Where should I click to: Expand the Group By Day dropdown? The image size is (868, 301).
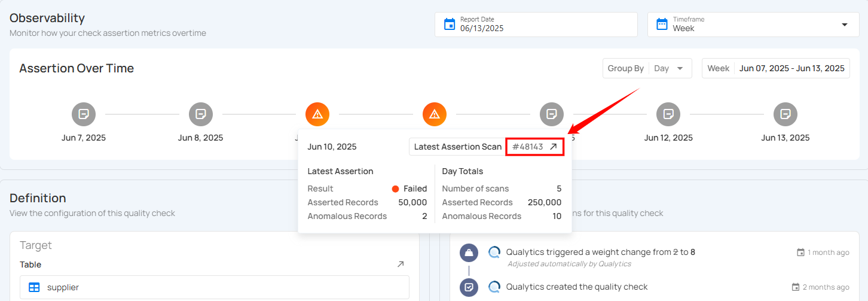[647, 68]
